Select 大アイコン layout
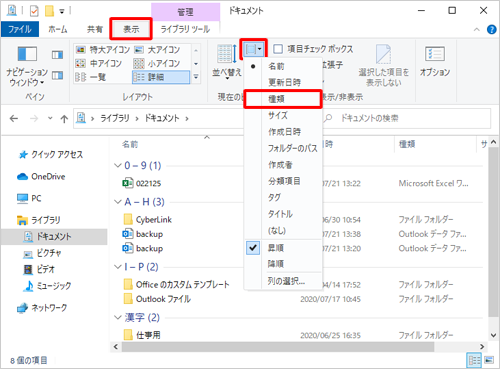The width and height of the screenshot is (500, 369). point(157,50)
